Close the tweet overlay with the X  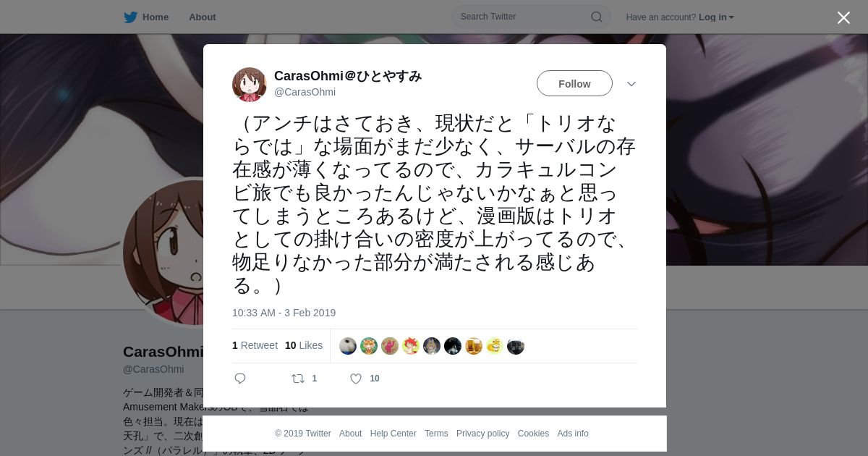(x=843, y=17)
